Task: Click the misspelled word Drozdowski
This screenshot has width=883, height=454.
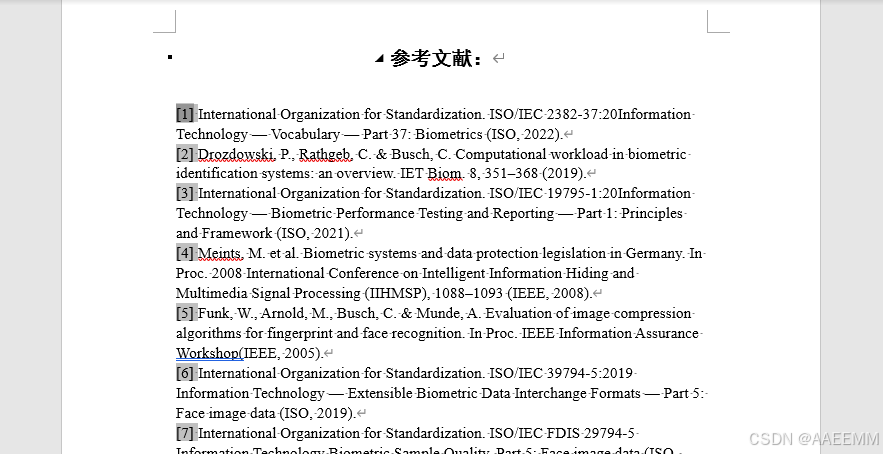Action: [x=237, y=154]
